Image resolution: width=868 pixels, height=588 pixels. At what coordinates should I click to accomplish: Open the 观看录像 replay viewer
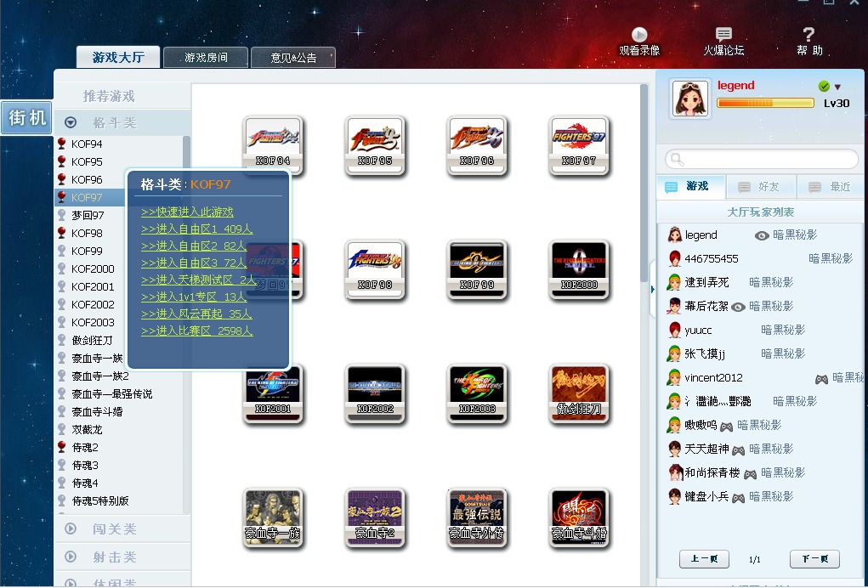point(639,42)
